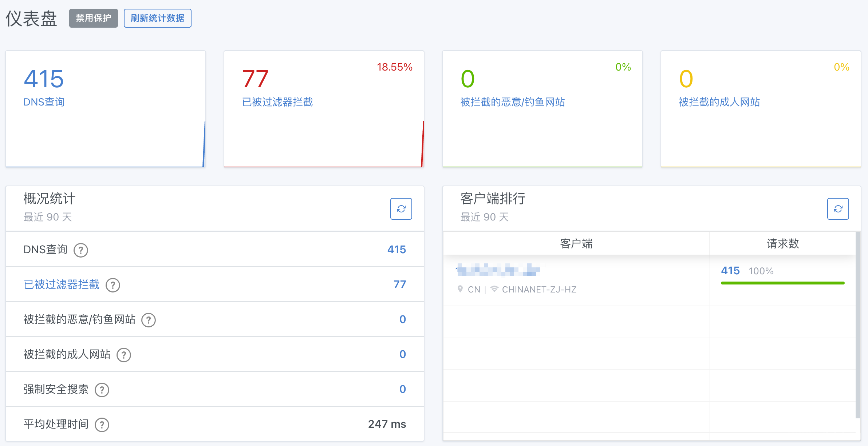
Task: Open 被拦截的成人网站 link in yellow card
Action: click(x=719, y=102)
